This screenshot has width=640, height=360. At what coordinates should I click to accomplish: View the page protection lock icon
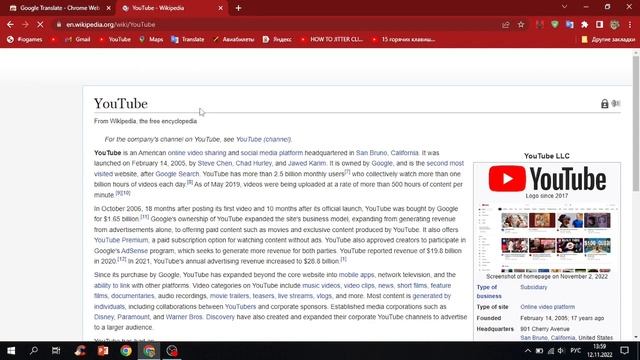pyautogui.click(x=604, y=104)
